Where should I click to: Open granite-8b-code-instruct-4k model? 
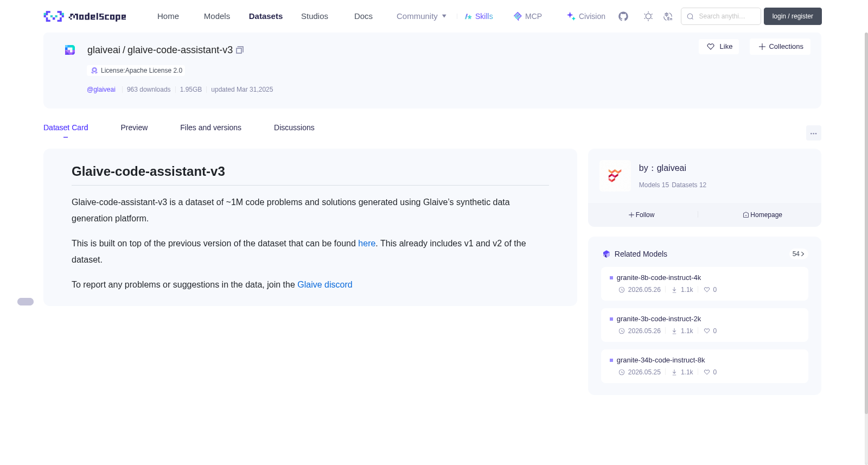point(659,278)
